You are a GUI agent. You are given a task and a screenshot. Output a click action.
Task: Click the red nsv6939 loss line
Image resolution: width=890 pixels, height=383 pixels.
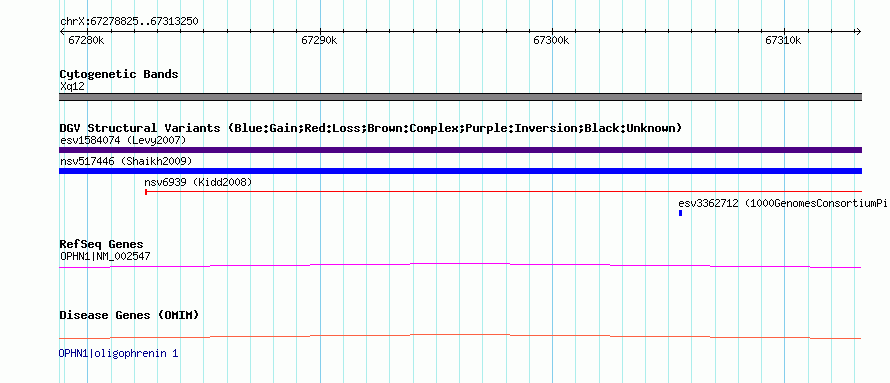click(x=503, y=192)
